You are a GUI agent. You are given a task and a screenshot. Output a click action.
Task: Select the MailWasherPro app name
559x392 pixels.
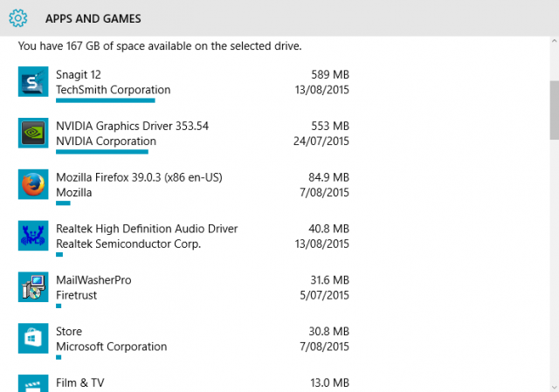(x=93, y=279)
